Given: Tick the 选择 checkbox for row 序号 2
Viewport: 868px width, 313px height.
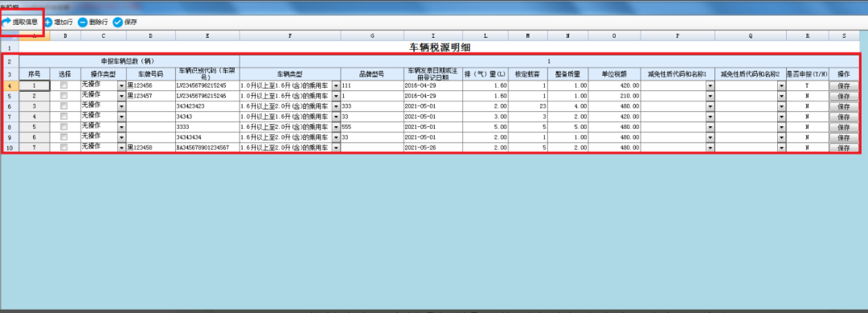Looking at the screenshot, I should tap(64, 96).
